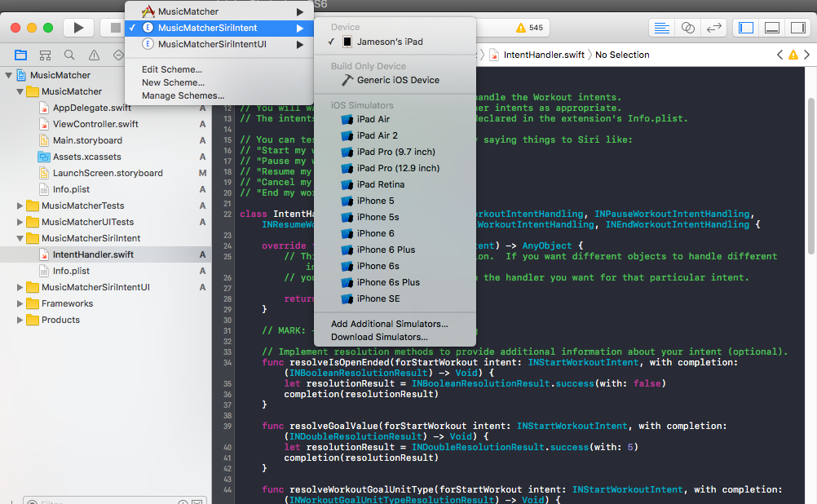817x504 pixels.
Task: Collapse the MusicMatcherSiriIntent folder
Action: click(x=20, y=238)
